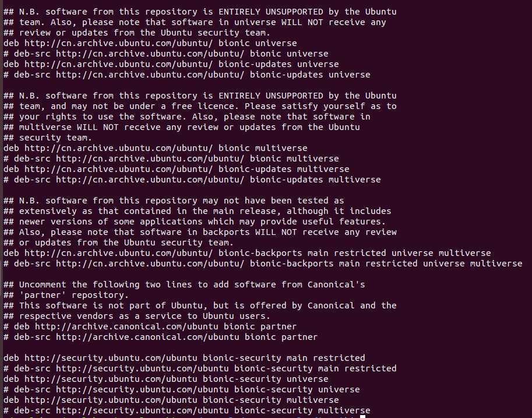This screenshot has height=418, width=532.
Task: Click the security.ubuntu.com main restricted deb URL
Action: pos(111,358)
